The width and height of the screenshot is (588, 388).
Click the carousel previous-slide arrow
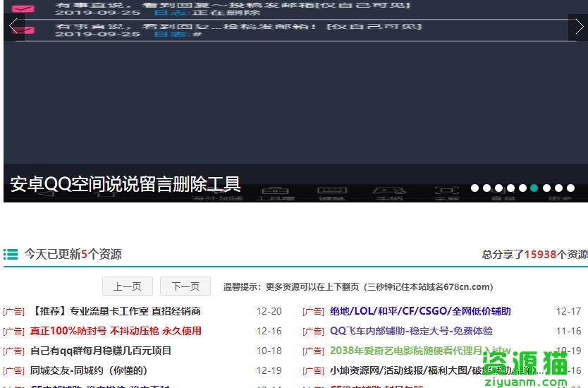(x=14, y=27)
